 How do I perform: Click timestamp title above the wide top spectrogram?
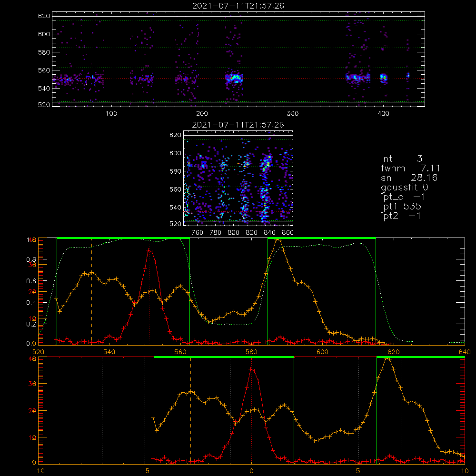(238, 6)
